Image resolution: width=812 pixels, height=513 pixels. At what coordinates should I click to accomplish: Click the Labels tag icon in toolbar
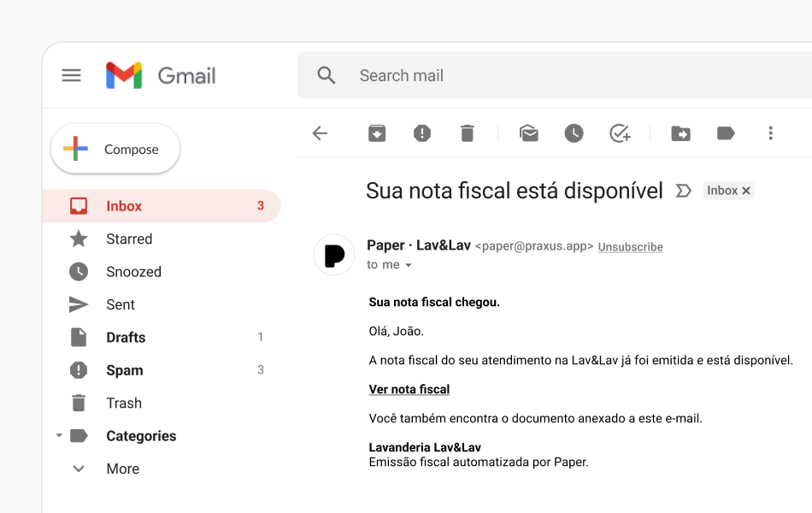726,133
